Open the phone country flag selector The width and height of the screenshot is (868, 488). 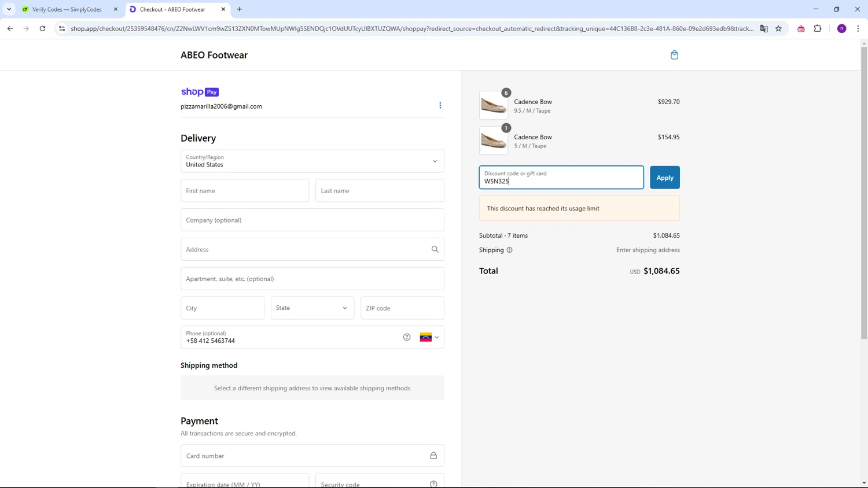(429, 337)
